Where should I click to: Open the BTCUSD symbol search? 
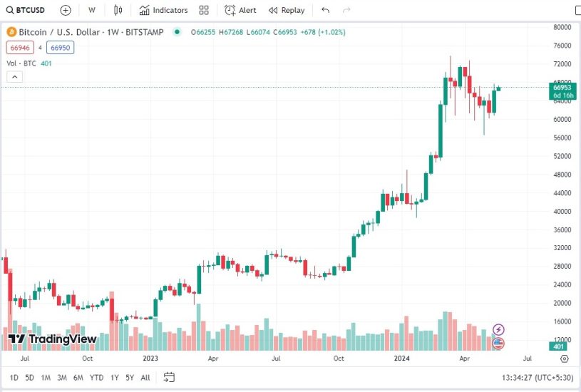tap(26, 10)
